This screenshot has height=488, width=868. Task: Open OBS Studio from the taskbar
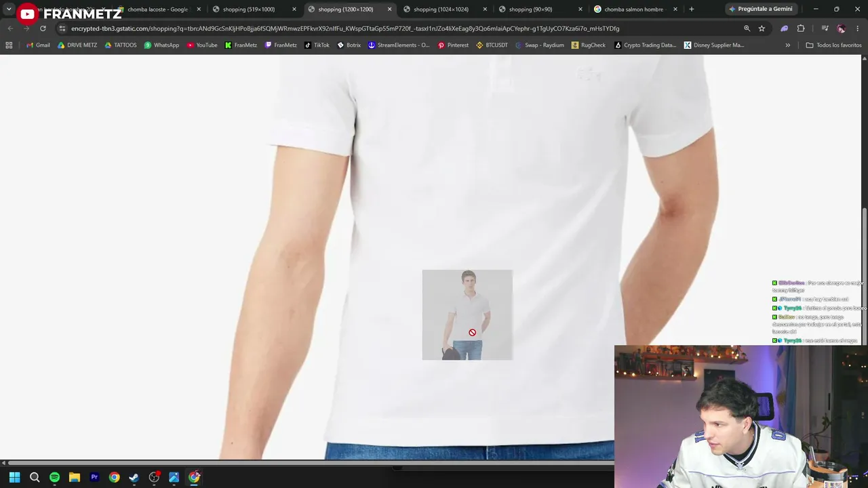tap(154, 477)
